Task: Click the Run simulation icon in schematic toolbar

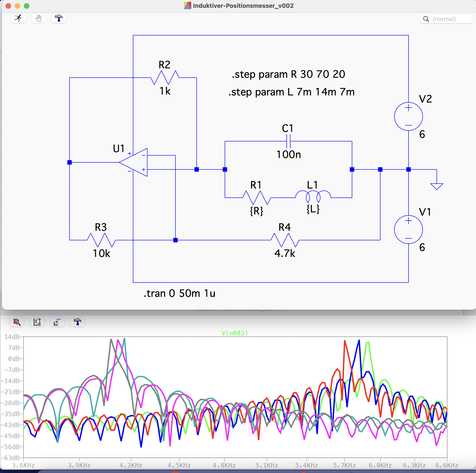Action: pyautogui.click(x=18, y=19)
